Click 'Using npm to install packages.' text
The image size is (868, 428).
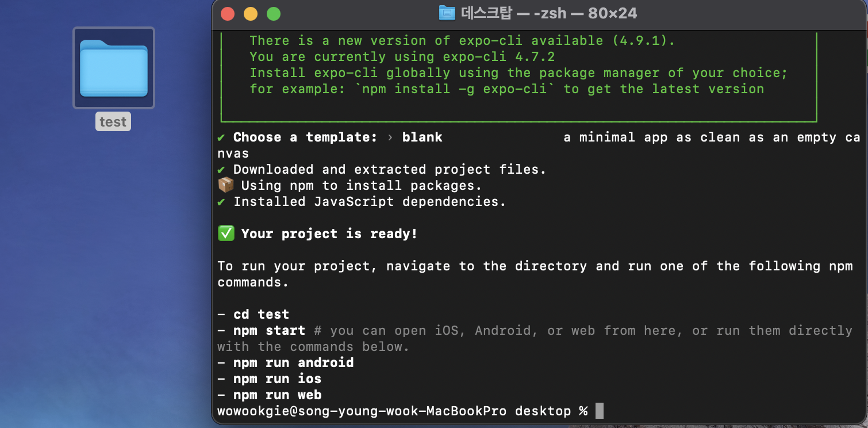point(362,185)
